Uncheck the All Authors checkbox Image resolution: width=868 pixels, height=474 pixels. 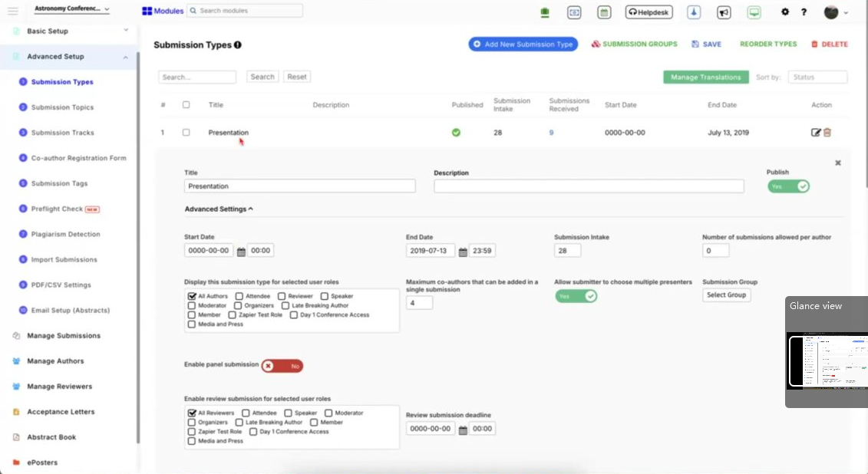[192, 296]
